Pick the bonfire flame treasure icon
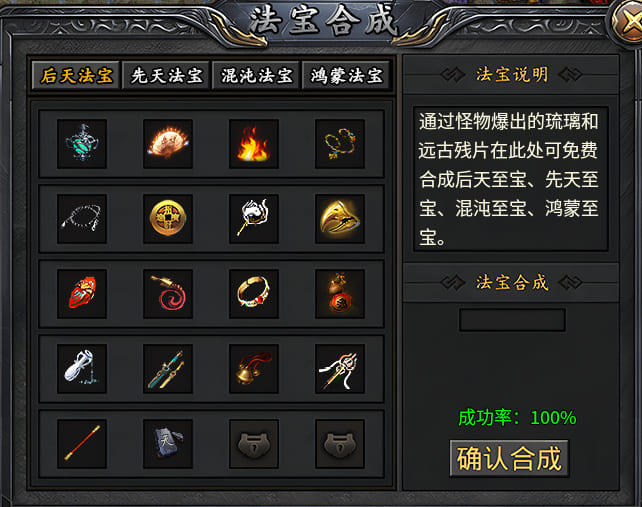642x507 pixels. click(x=254, y=144)
